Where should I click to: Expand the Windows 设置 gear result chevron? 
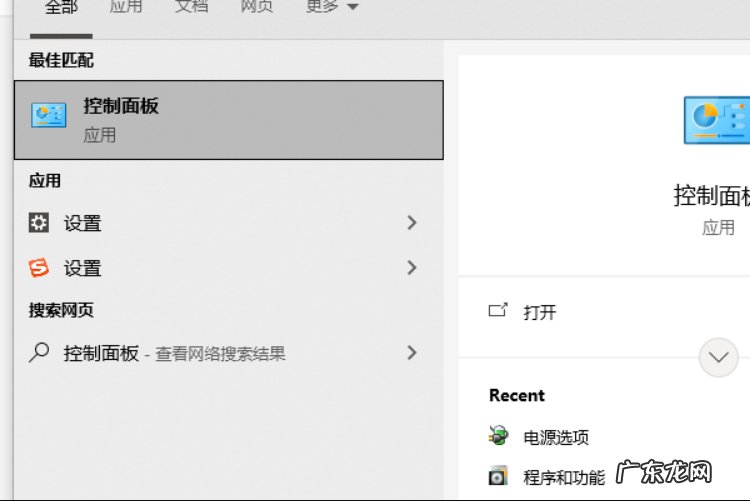[412, 223]
